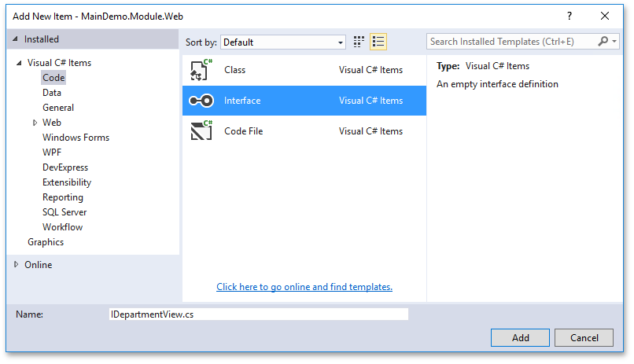Select the Windows Forms category
The image size is (634, 364).
click(x=76, y=138)
